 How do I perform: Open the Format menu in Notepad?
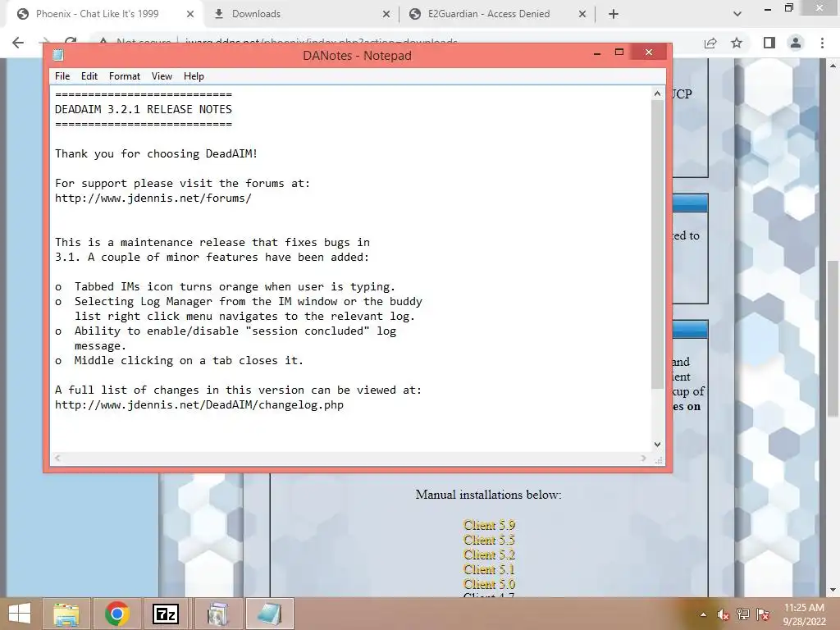[x=125, y=76]
